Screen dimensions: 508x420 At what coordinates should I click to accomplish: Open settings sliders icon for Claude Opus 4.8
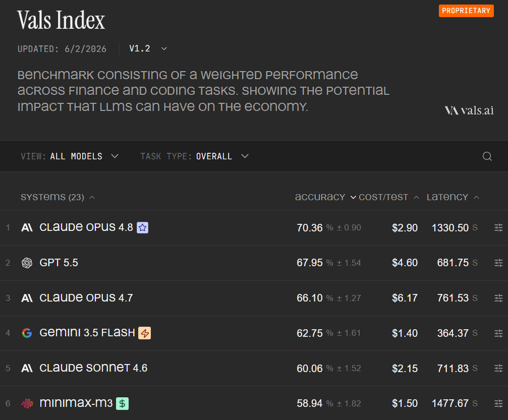click(498, 228)
